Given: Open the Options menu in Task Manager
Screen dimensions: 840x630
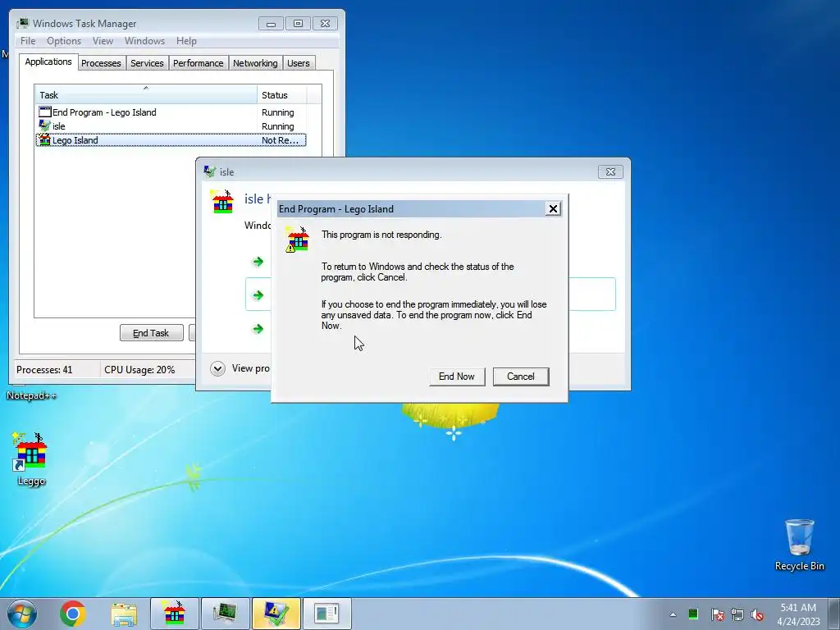Looking at the screenshot, I should [64, 41].
